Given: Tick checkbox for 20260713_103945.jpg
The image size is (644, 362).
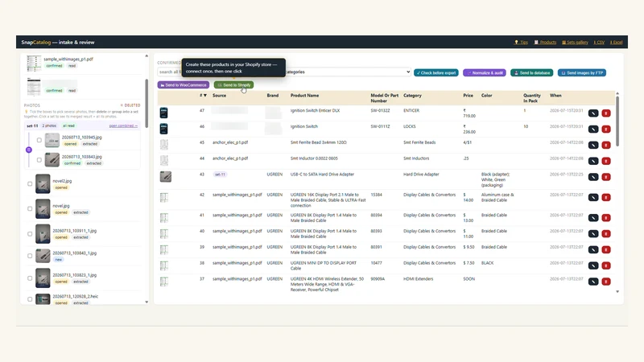Looking at the screenshot, I should point(39,140).
